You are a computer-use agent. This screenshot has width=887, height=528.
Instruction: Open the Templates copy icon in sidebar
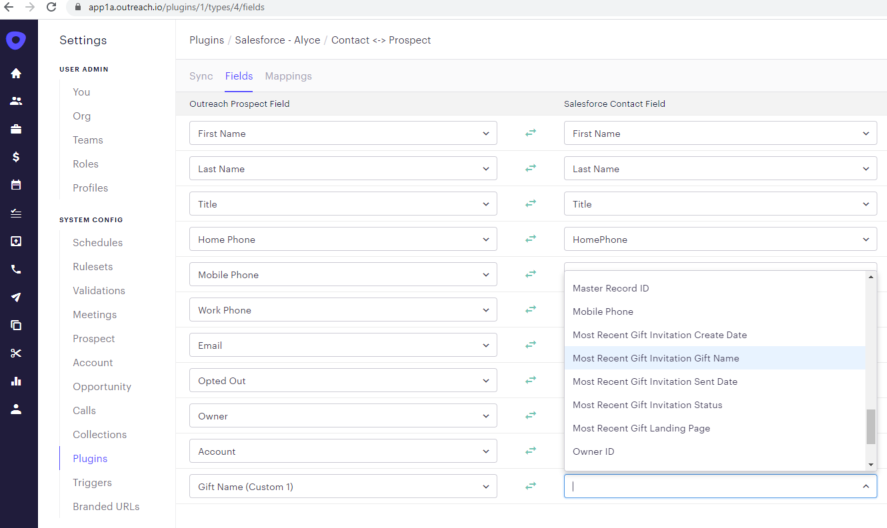[16, 325]
